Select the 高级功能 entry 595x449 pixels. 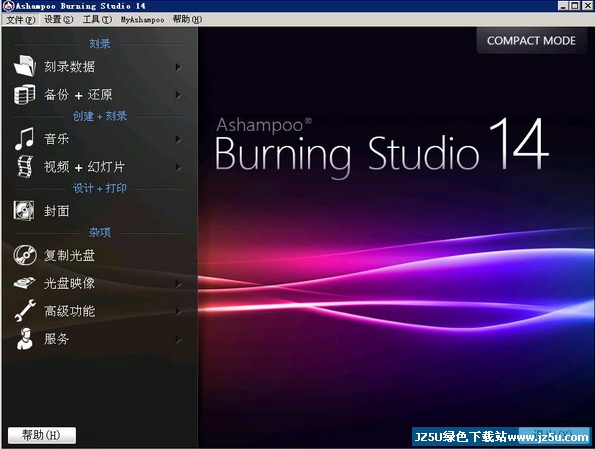pyautogui.click(x=99, y=311)
